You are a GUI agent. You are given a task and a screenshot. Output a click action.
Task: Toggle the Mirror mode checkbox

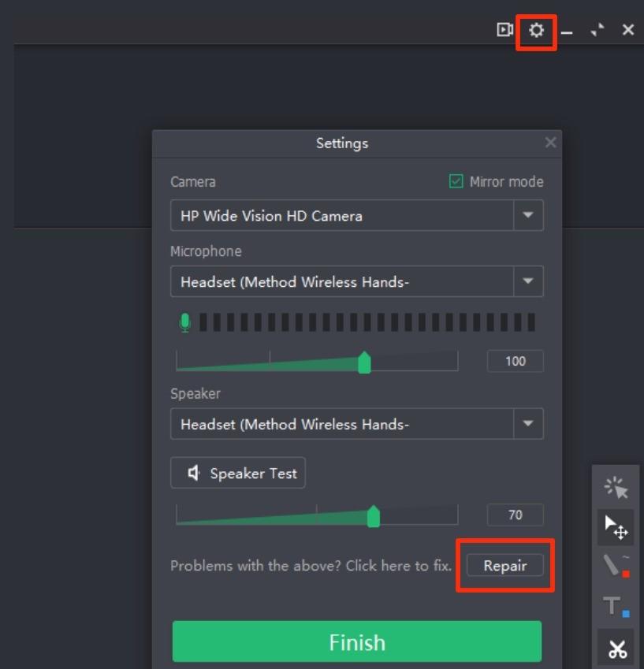tap(456, 181)
